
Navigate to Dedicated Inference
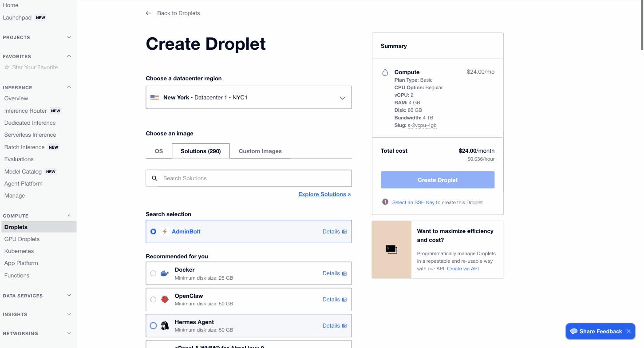[30, 123]
